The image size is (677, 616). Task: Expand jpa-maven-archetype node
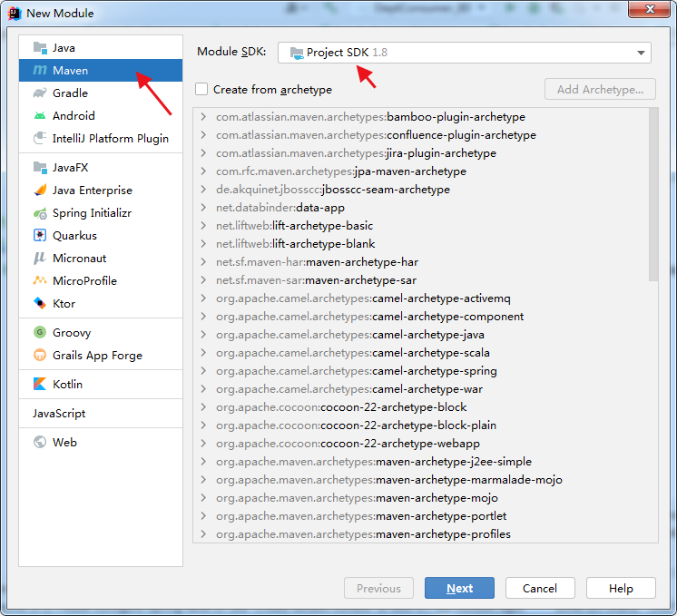point(203,171)
